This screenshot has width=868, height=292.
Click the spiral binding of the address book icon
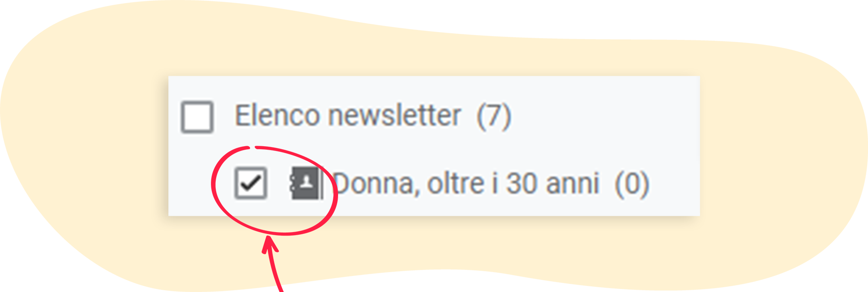293,184
